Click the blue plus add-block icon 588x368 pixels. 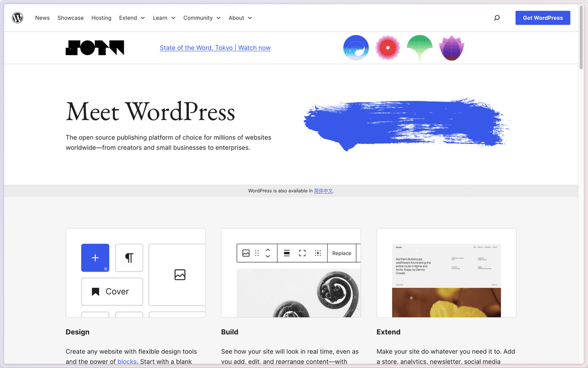[95, 258]
